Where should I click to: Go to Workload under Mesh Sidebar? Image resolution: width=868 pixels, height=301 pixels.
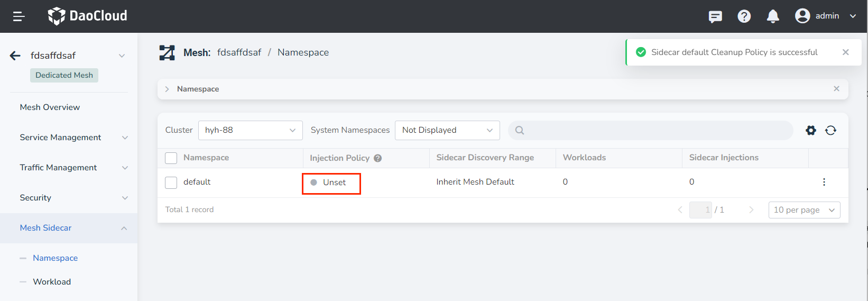[52, 282]
